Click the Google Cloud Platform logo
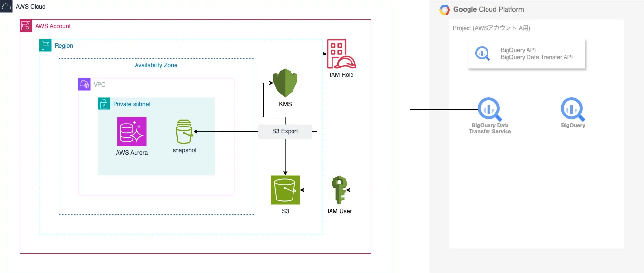The image size is (644, 273). [x=444, y=9]
